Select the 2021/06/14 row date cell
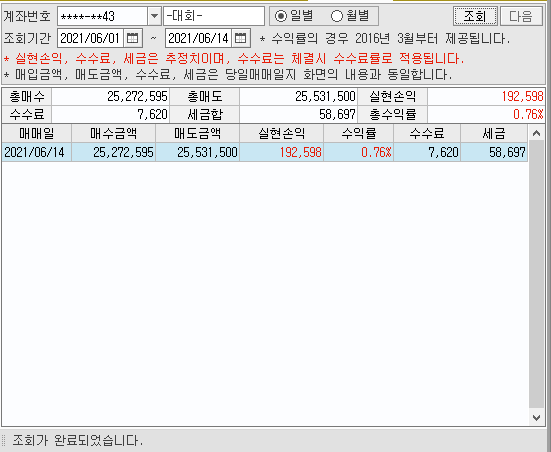The height and width of the screenshot is (452, 551). click(x=37, y=152)
